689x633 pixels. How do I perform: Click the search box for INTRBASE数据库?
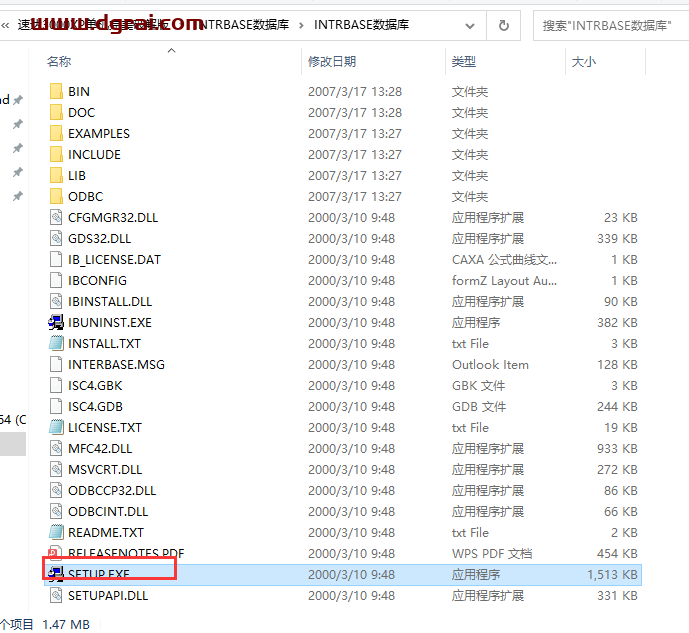611,25
